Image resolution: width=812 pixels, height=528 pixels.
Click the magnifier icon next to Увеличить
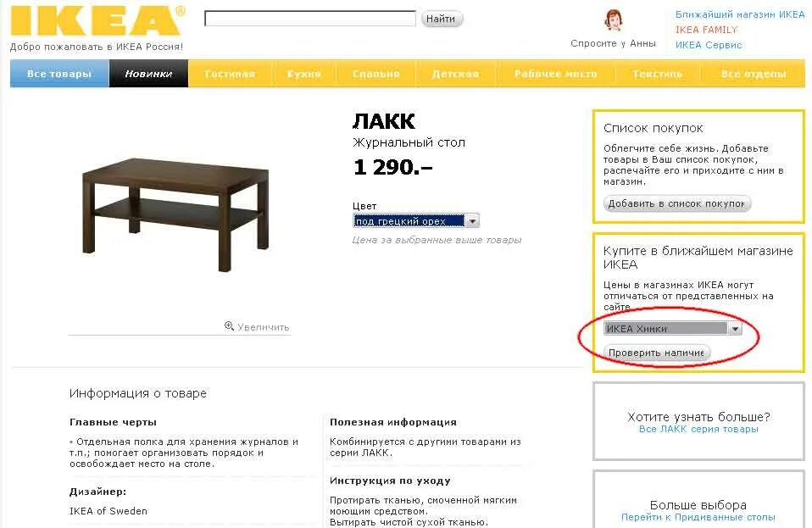tap(229, 325)
